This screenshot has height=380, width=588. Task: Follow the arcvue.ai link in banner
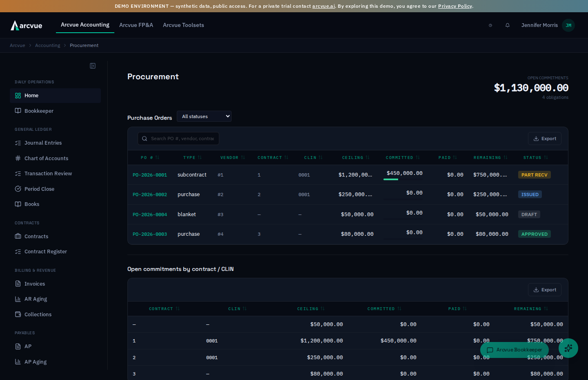point(323,6)
